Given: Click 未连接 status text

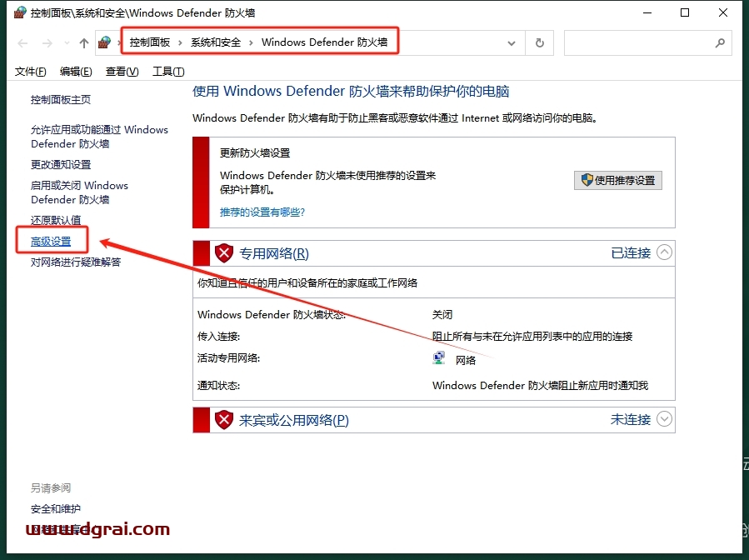Looking at the screenshot, I should pos(631,420).
